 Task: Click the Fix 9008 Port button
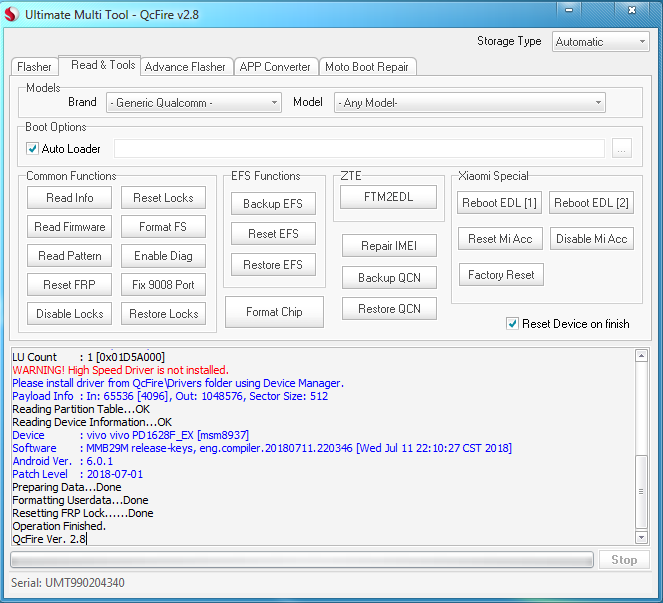[163, 285]
